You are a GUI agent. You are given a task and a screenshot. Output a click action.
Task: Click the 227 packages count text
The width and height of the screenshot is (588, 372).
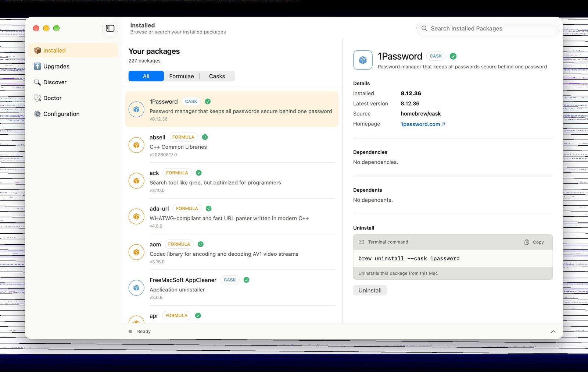(x=144, y=61)
